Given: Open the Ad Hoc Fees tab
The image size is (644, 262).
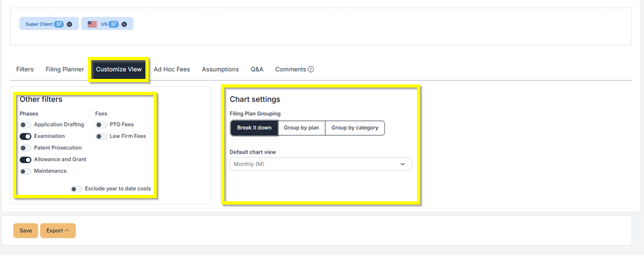Looking at the screenshot, I should [x=172, y=69].
